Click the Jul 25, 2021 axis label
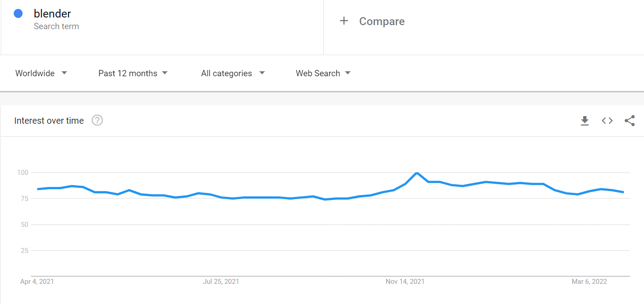This screenshot has height=304, width=644. (221, 282)
